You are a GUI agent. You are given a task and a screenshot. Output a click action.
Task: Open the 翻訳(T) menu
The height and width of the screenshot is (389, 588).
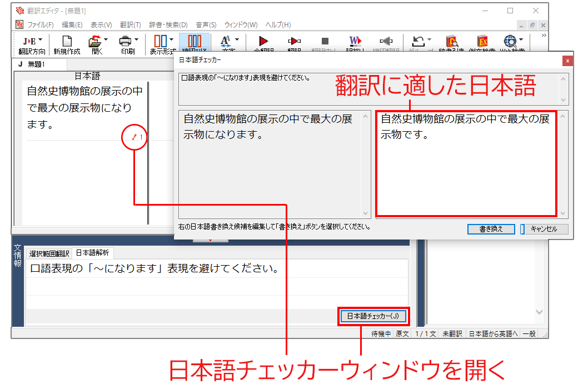tap(130, 25)
